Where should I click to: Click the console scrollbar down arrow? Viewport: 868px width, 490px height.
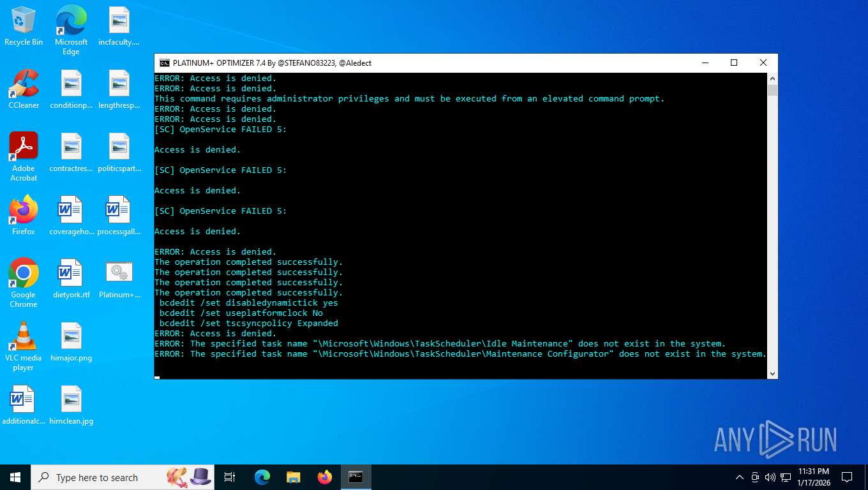(772, 374)
